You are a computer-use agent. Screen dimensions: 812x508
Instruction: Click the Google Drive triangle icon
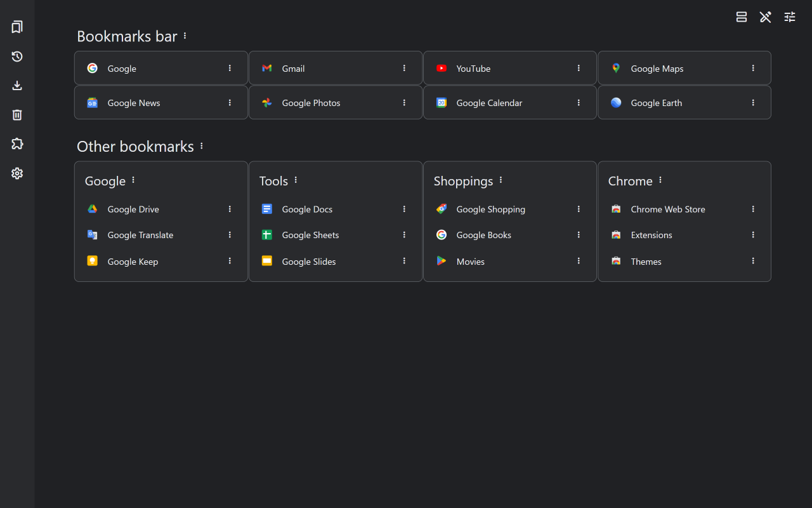93,209
